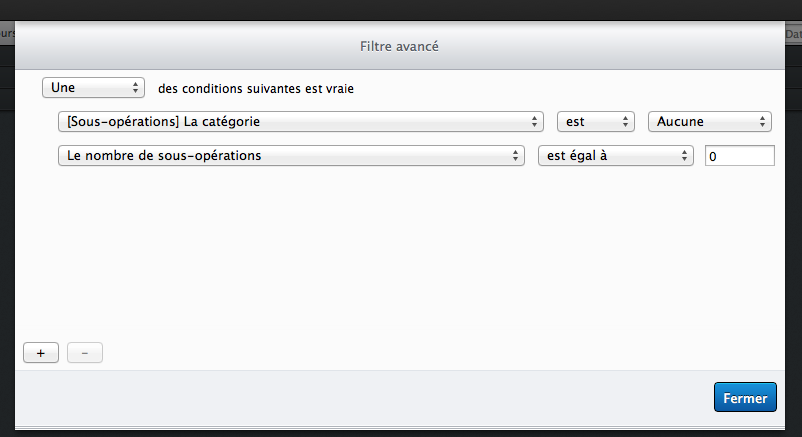
Task: Click the arrows icon of the "Aucune" popup
Action: pos(763,122)
